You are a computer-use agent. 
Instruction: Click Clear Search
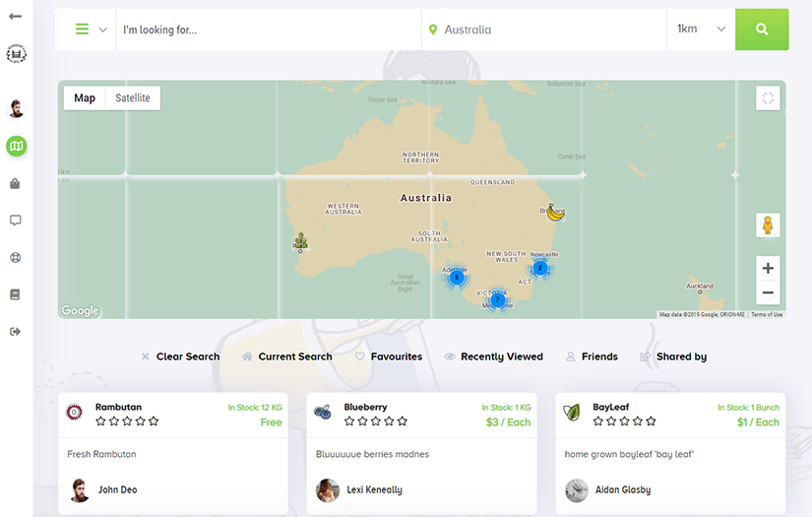pos(181,356)
